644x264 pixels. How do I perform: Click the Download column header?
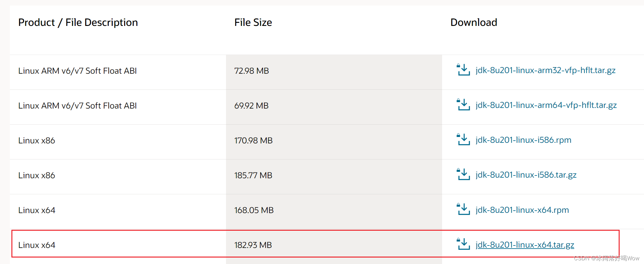pyautogui.click(x=474, y=22)
